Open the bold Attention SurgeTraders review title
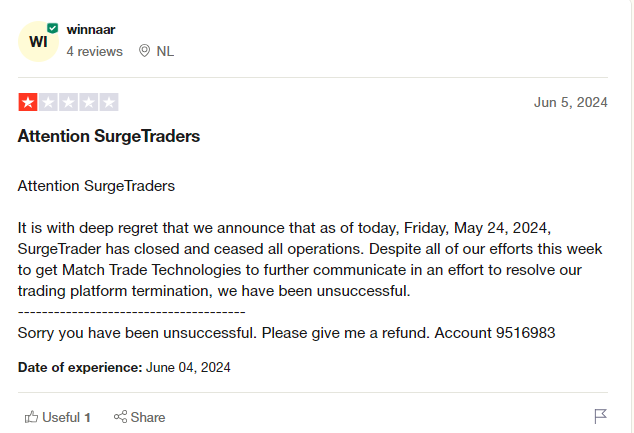Viewport: 634px width, 433px height. point(109,136)
